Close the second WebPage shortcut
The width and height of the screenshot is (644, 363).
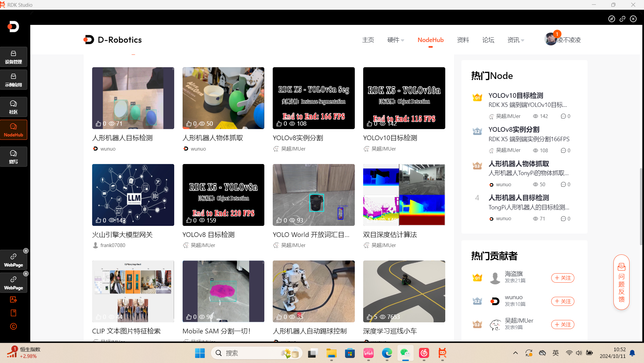tap(26, 274)
